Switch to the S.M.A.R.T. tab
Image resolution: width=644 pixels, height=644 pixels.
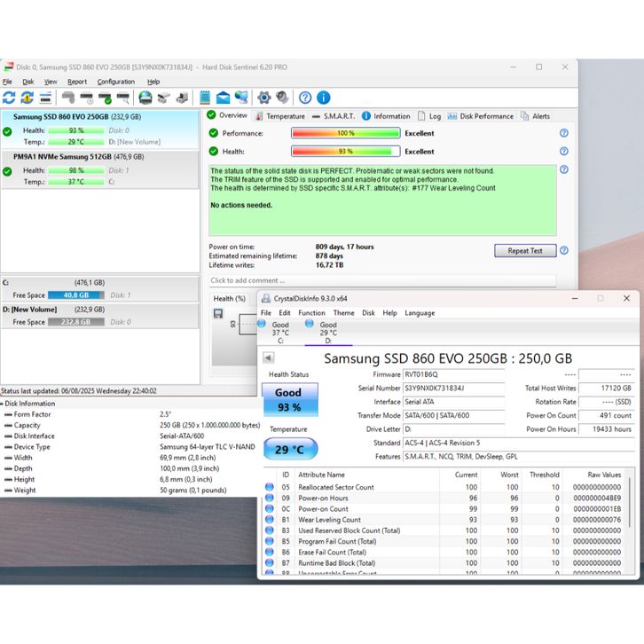pyautogui.click(x=334, y=116)
